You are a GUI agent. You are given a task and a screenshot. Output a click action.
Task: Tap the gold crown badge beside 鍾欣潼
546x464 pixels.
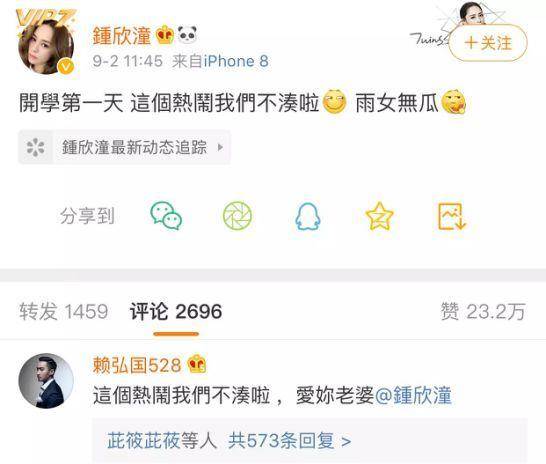(165, 35)
